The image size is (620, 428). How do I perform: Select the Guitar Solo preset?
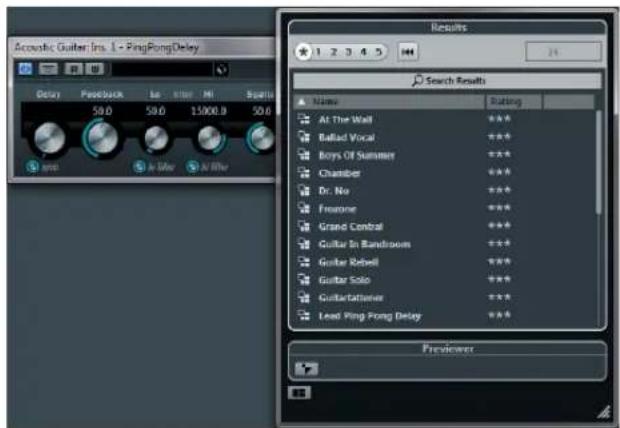[344, 280]
